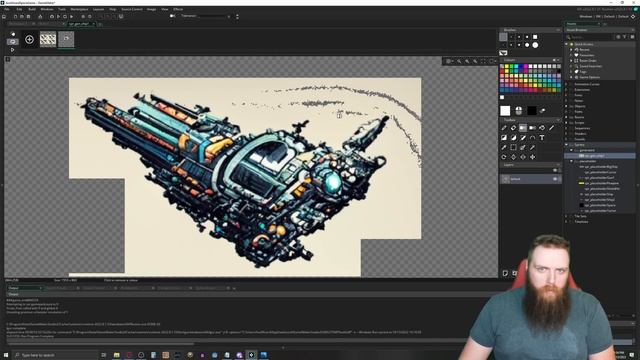Select the Line tool in Toolbox
640x360 pixels.
[551, 128]
